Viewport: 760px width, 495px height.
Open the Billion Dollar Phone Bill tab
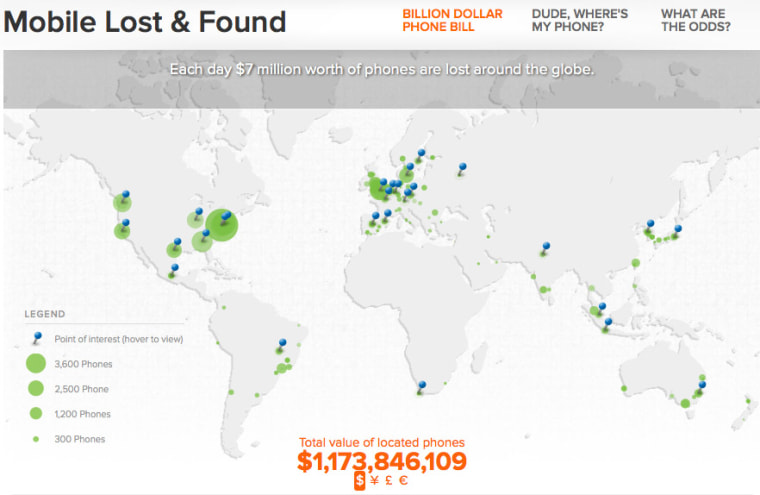452,20
